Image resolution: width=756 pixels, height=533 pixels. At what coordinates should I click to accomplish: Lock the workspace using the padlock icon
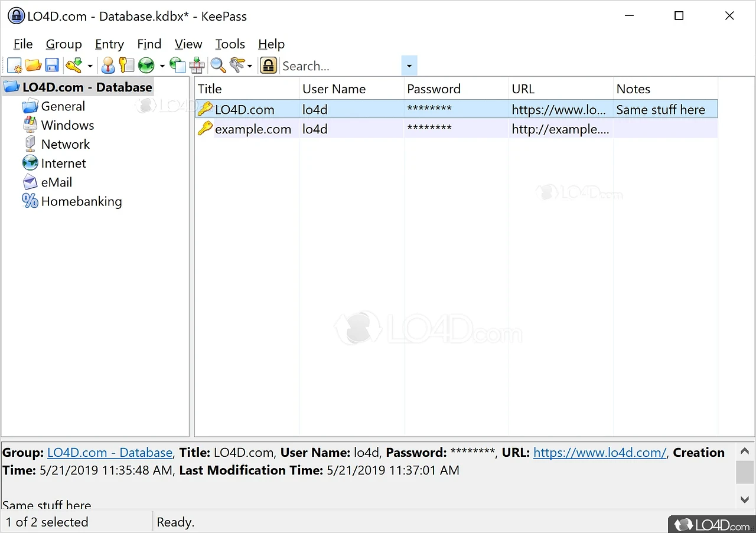pos(268,65)
